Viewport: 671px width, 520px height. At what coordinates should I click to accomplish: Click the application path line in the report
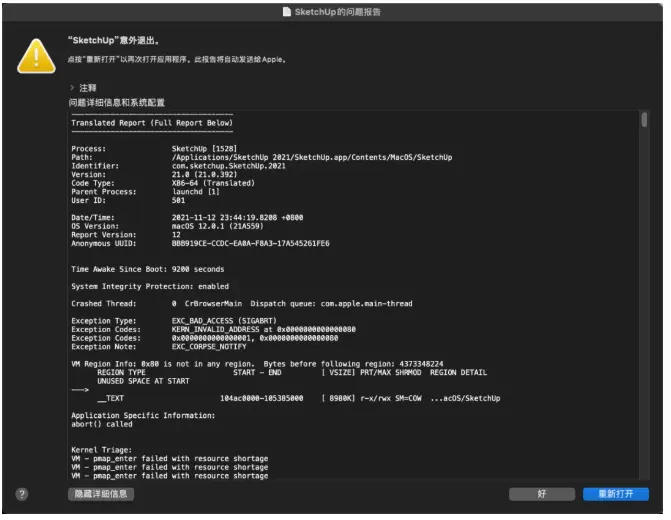(x=312, y=157)
